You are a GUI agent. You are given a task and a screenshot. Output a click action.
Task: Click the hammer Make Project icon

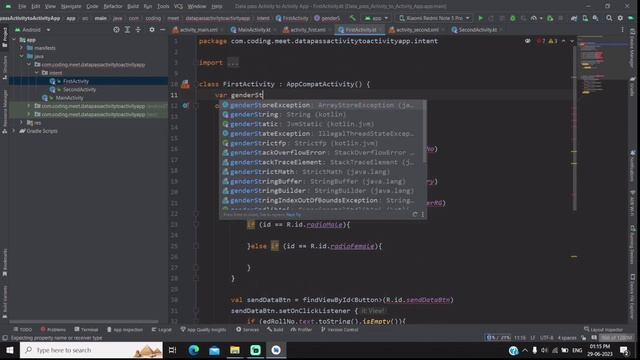352,18
